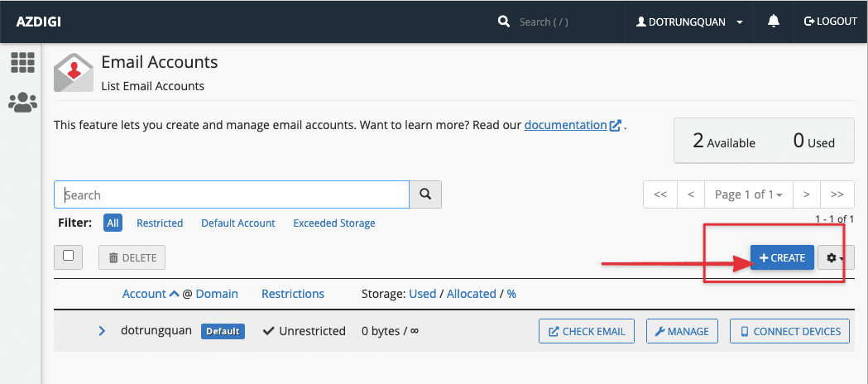Open the user manager people icon

[x=22, y=102]
